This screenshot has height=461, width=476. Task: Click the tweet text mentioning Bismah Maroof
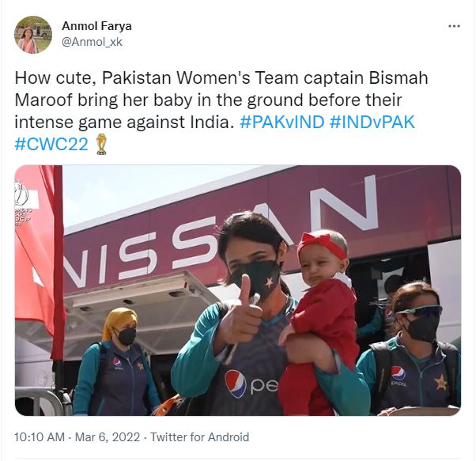point(221,100)
